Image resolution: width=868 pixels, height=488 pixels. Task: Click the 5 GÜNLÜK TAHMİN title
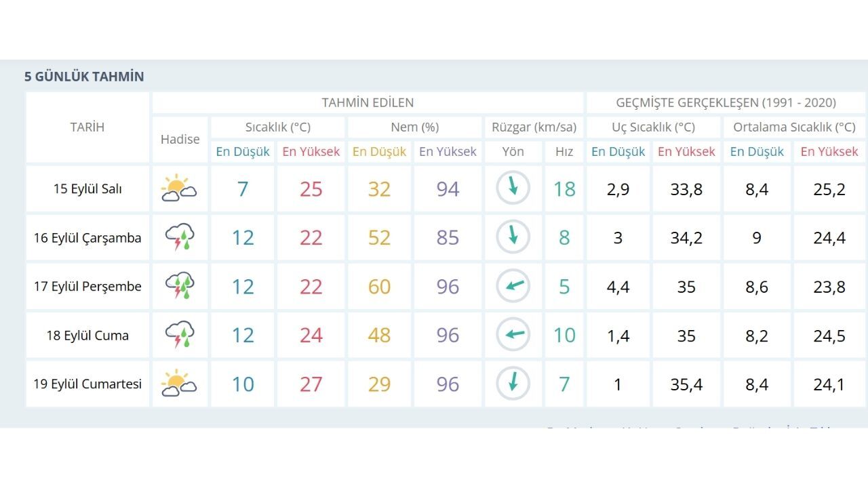click(x=84, y=77)
